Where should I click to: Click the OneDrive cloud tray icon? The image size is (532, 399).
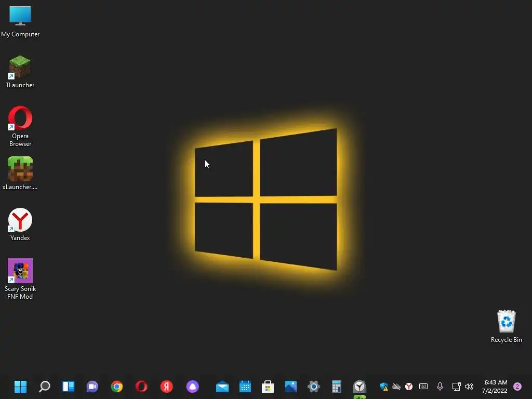[x=396, y=387]
